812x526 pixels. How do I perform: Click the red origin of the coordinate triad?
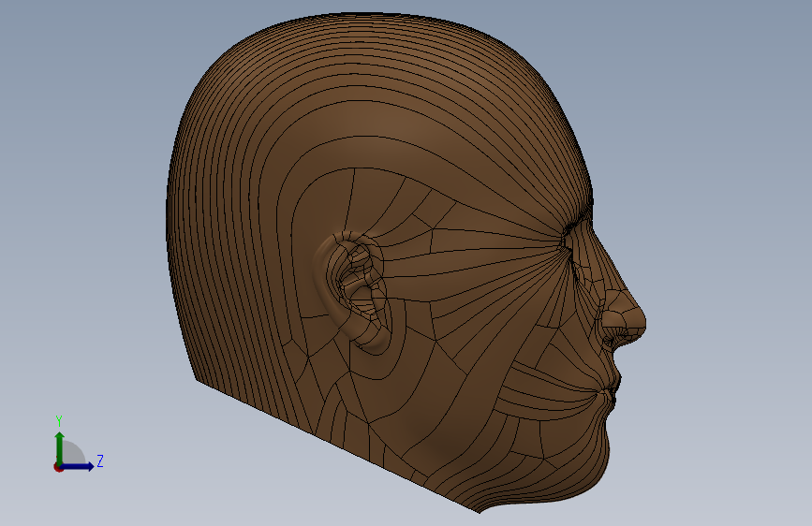tap(58, 467)
